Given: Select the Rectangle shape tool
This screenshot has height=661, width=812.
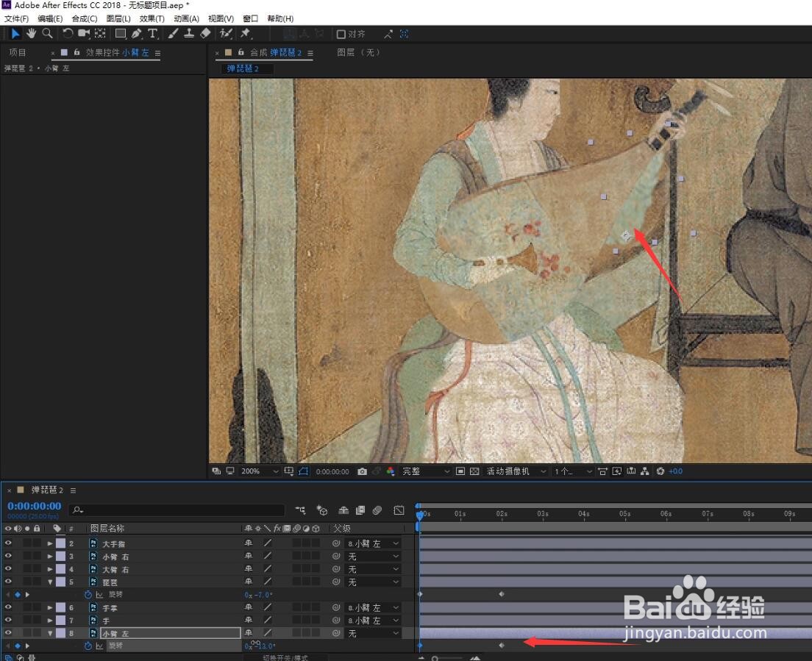Looking at the screenshot, I should click(x=121, y=34).
